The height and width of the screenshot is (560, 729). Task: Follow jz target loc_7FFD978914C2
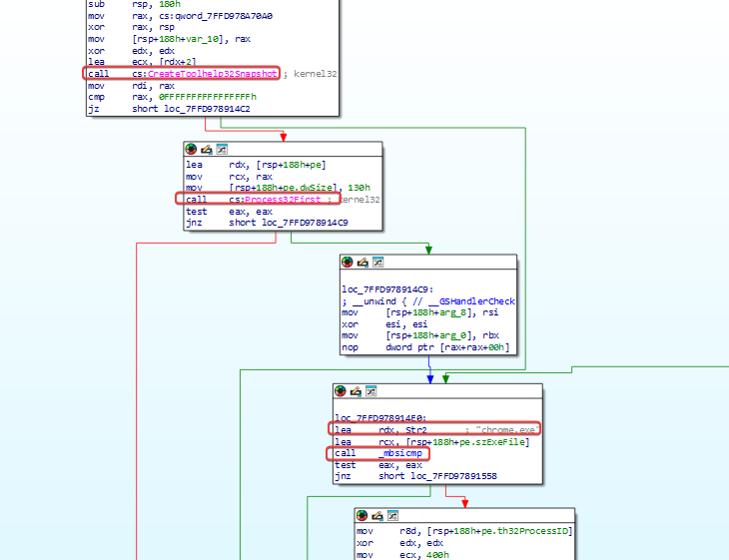(x=207, y=109)
